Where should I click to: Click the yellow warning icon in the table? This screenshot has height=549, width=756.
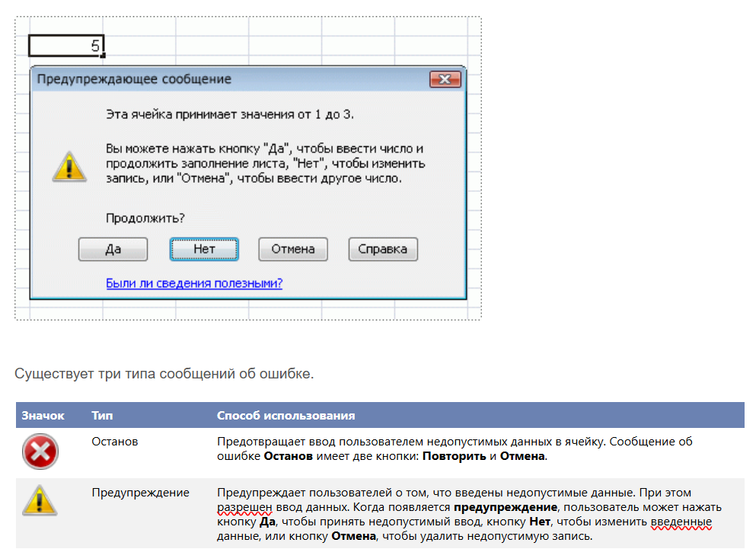coord(40,501)
